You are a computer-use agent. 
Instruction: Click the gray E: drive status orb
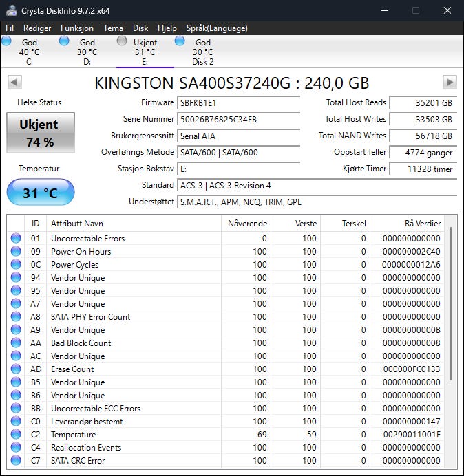click(123, 41)
